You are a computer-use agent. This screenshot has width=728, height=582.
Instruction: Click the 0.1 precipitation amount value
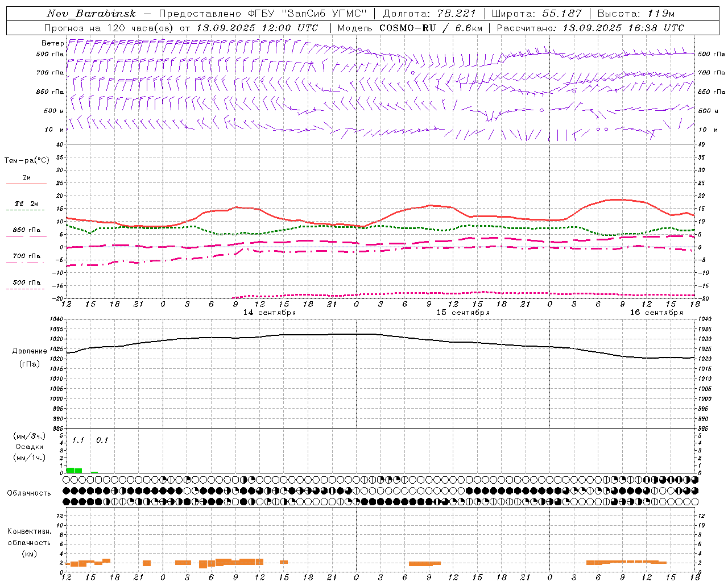point(102,440)
